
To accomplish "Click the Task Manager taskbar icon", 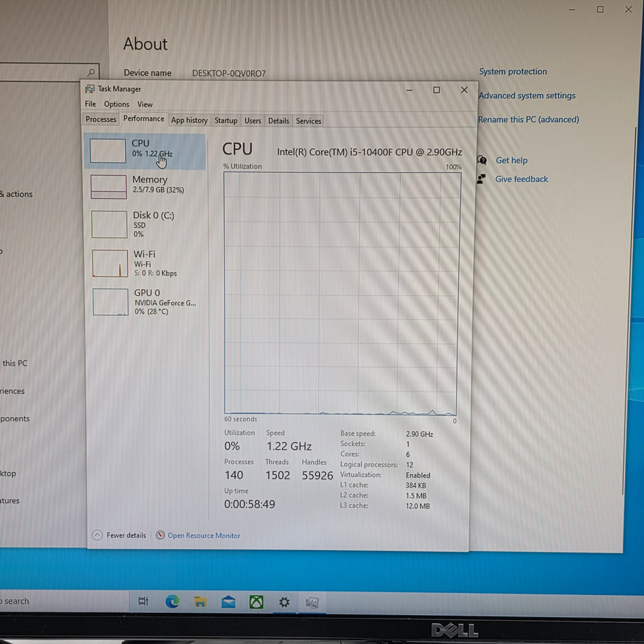I will pyautogui.click(x=312, y=603).
